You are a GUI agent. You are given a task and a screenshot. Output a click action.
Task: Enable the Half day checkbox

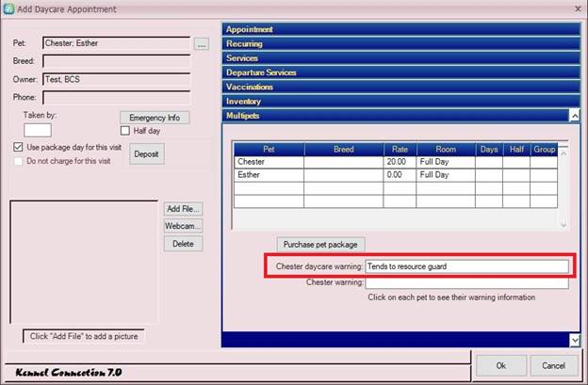[124, 131]
